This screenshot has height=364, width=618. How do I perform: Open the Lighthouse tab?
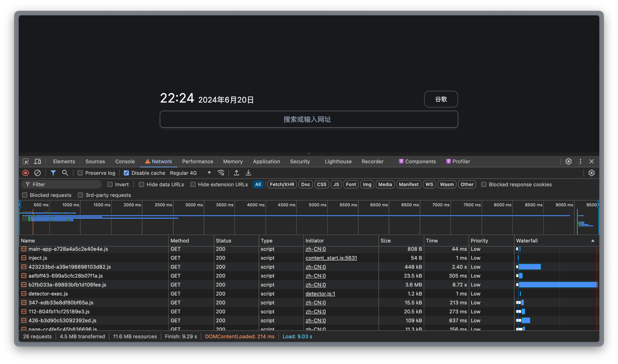tap(338, 161)
